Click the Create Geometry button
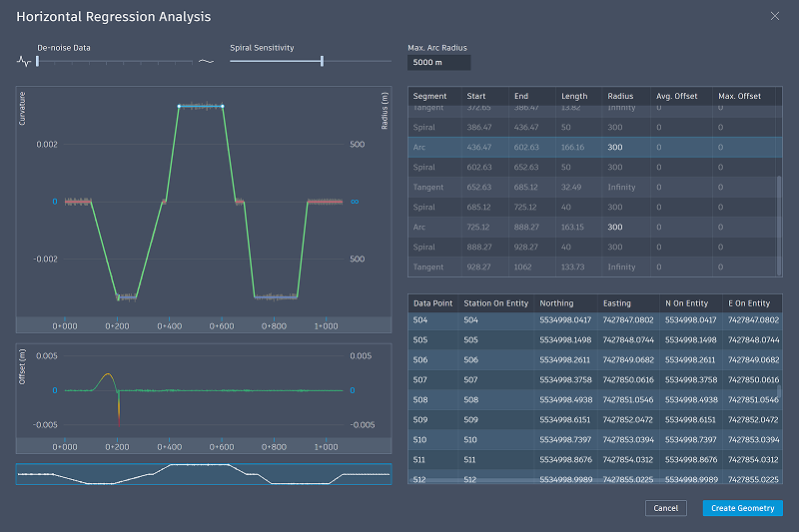 (742, 508)
